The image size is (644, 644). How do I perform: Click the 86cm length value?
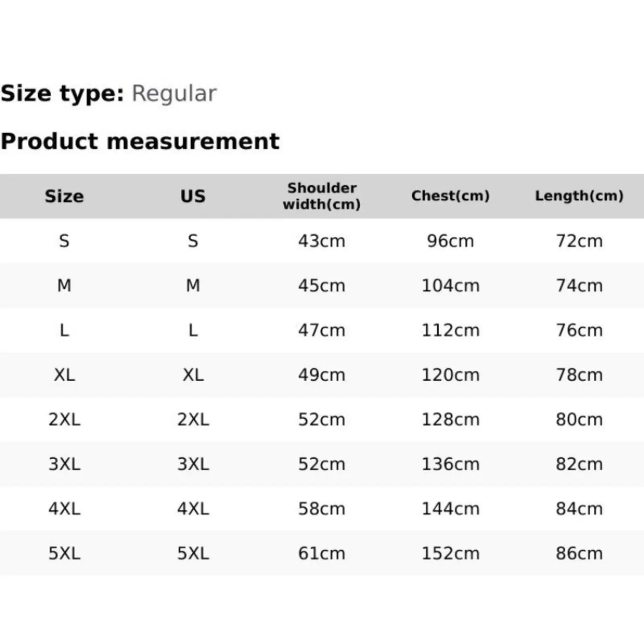click(x=579, y=554)
